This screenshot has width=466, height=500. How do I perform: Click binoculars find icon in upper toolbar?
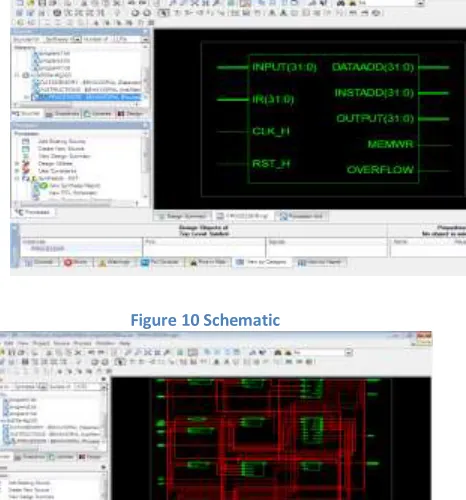tap(341, 3)
